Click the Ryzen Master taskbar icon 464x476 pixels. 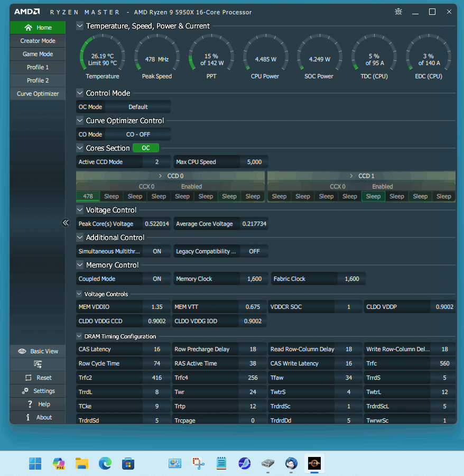[x=314, y=463]
